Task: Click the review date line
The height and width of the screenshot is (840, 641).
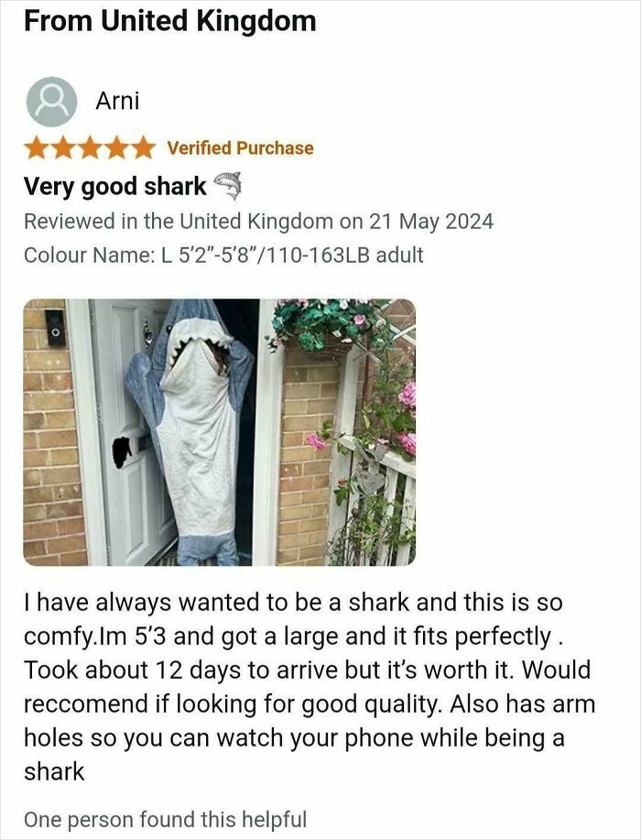Action: coord(258,221)
